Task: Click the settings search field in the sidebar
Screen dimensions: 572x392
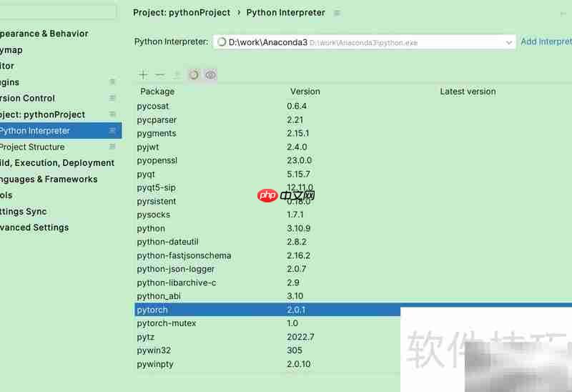Action: pos(58,12)
